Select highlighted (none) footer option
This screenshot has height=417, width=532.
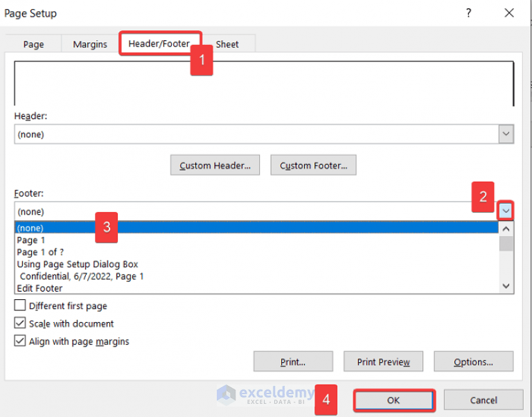coord(256,228)
